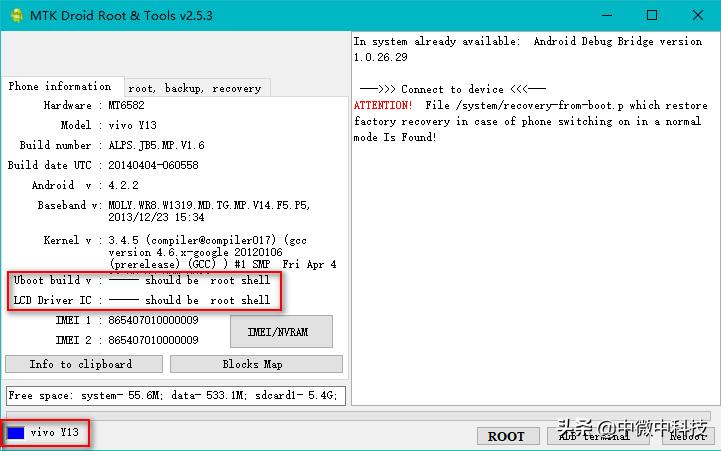
Task: Select the IMEI 2 number
Action: (153, 340)
